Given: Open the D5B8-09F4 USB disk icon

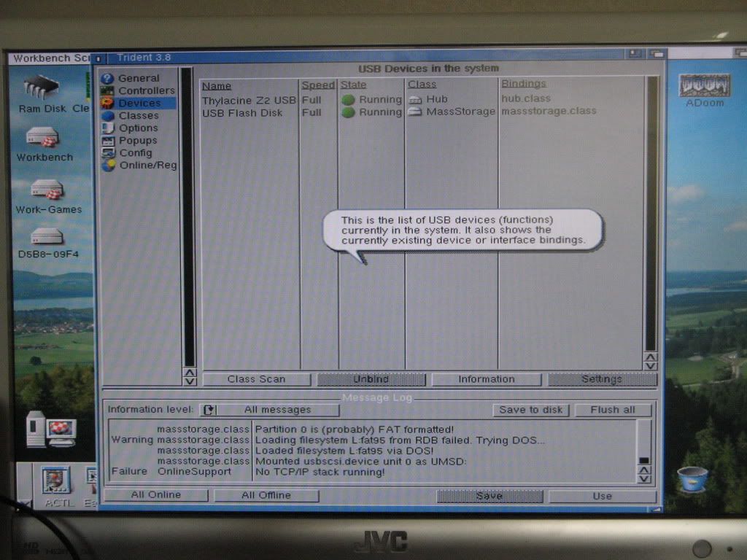Looking at the screenshot, I should click(47, 238).
